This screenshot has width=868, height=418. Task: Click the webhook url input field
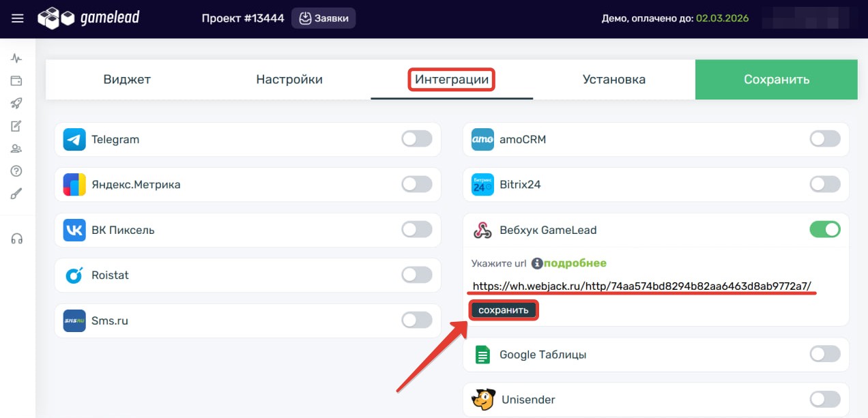pos(641,286)
